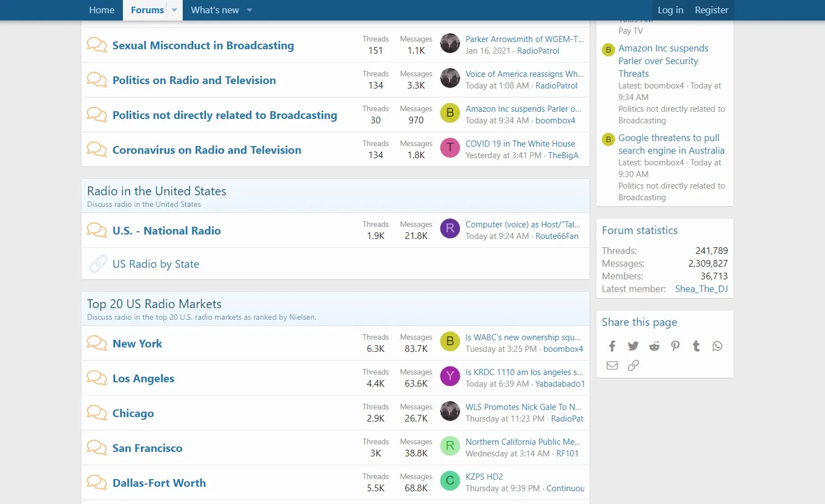The width and height of the screenshot is (825, 504).
Task: Share this page on Reddit
Action: click(x=654, y=346)
